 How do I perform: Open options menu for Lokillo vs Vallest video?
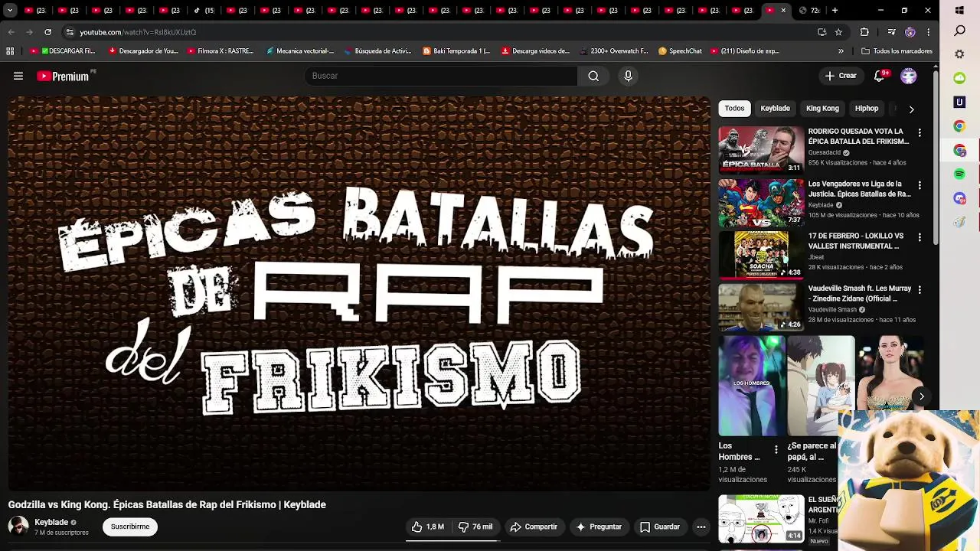pos(920,237)
